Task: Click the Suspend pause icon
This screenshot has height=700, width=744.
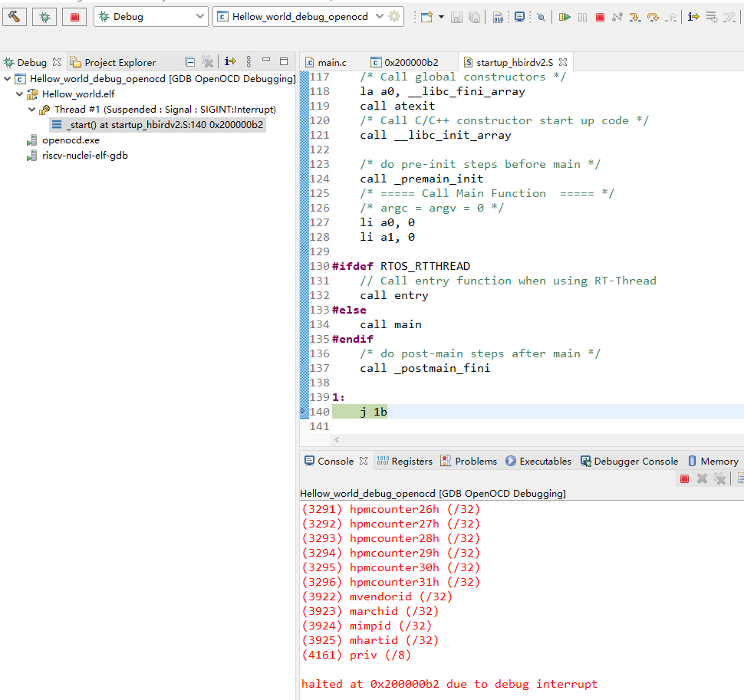Action: tap(583, 17)
